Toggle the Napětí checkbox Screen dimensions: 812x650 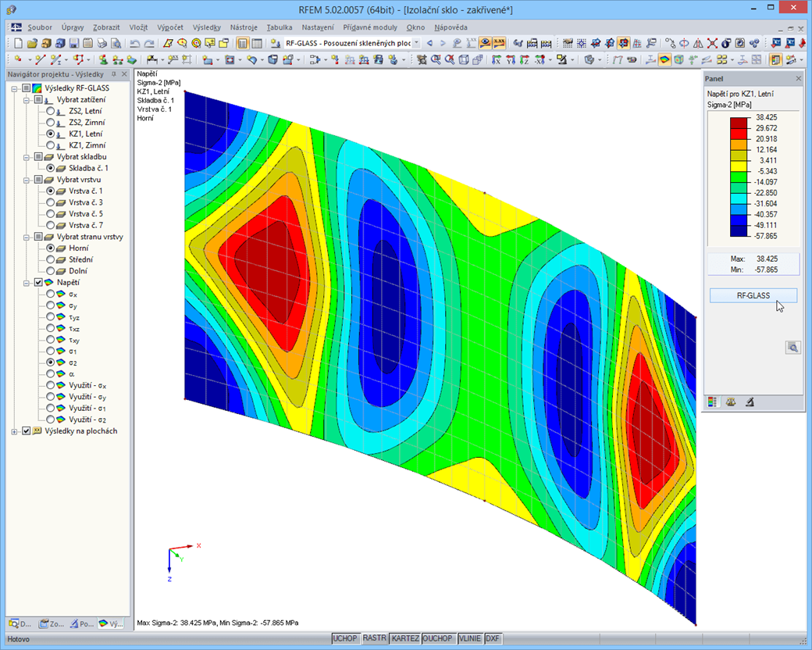click(x=38, y=283)
